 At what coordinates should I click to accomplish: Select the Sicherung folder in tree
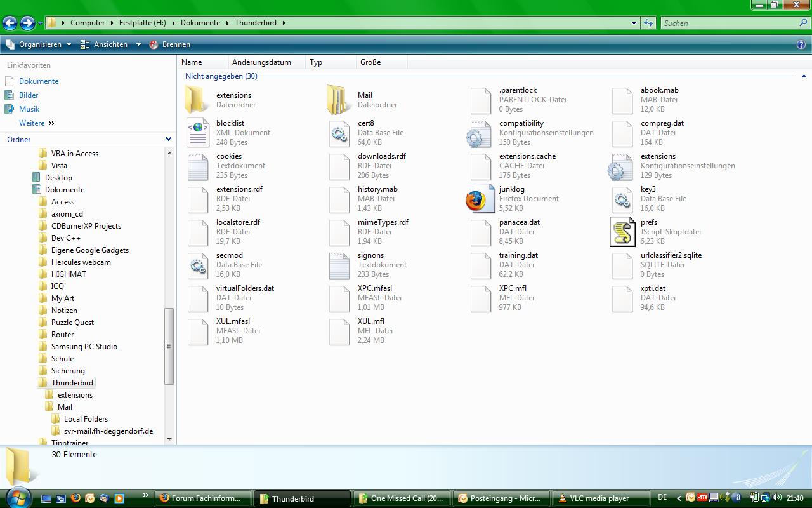point(68,371)
